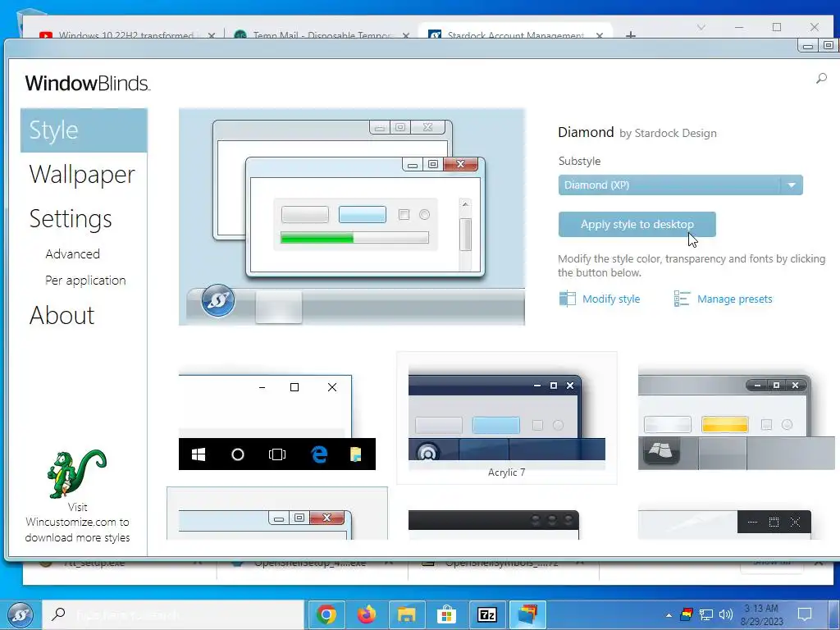Open the Settings section
The image size is (840, 630).
pyautogui.click(x=71, y=218)
